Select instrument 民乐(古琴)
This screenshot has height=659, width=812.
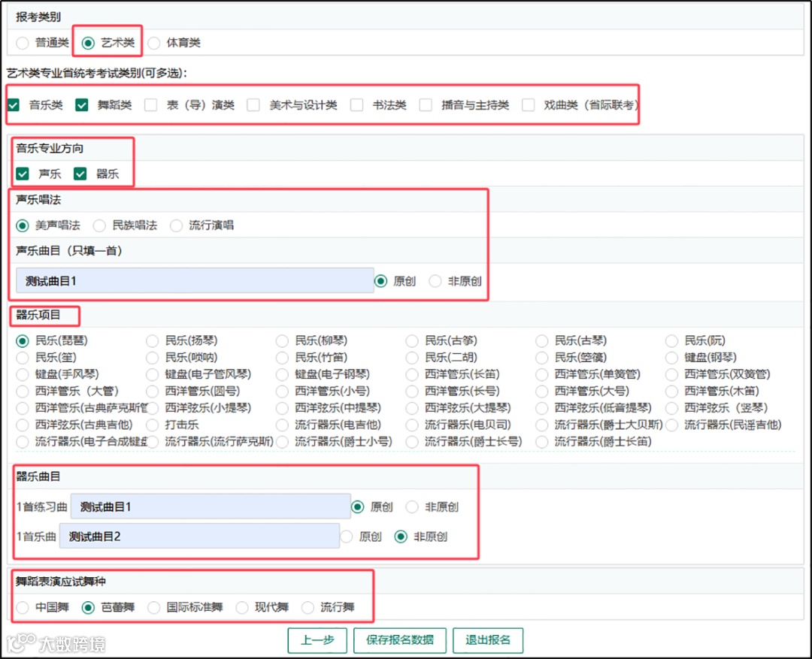(x=541, y=341)
